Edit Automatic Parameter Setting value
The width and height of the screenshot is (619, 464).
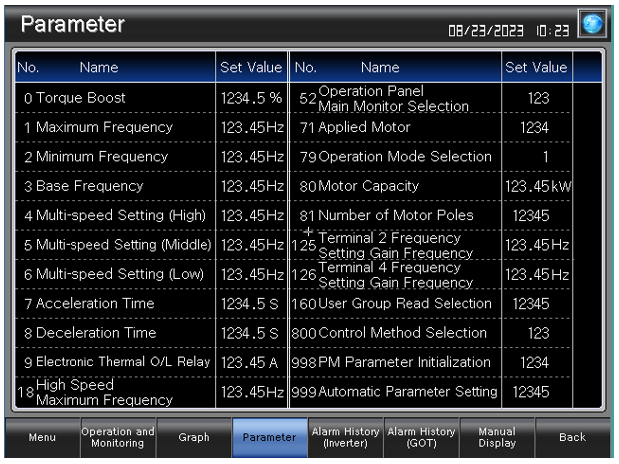[537, 392]
